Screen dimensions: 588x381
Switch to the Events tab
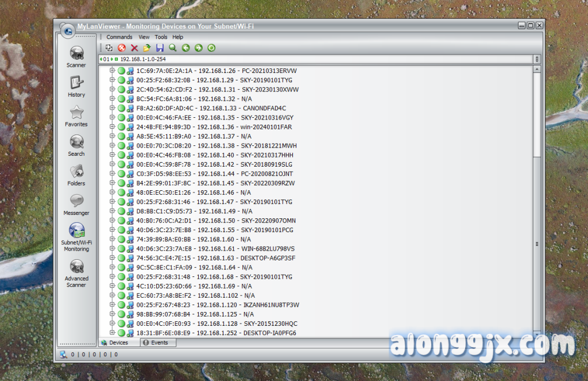[158, 342]
